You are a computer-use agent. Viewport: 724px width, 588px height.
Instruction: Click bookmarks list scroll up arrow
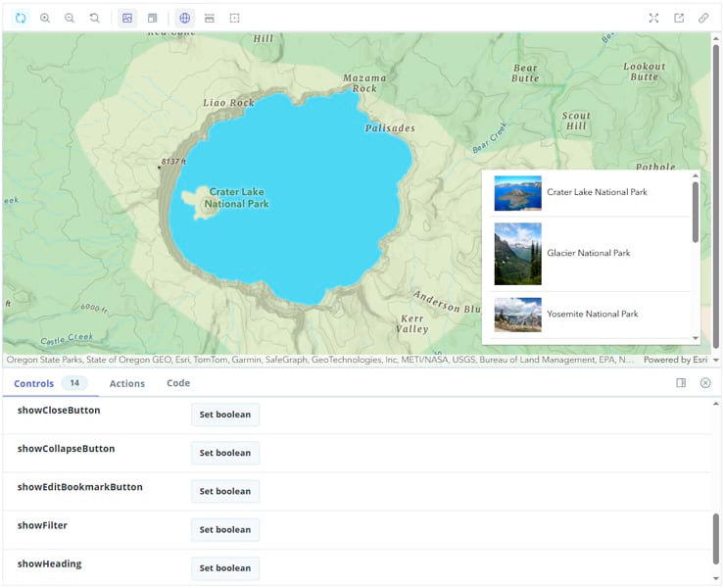(696, 175)
